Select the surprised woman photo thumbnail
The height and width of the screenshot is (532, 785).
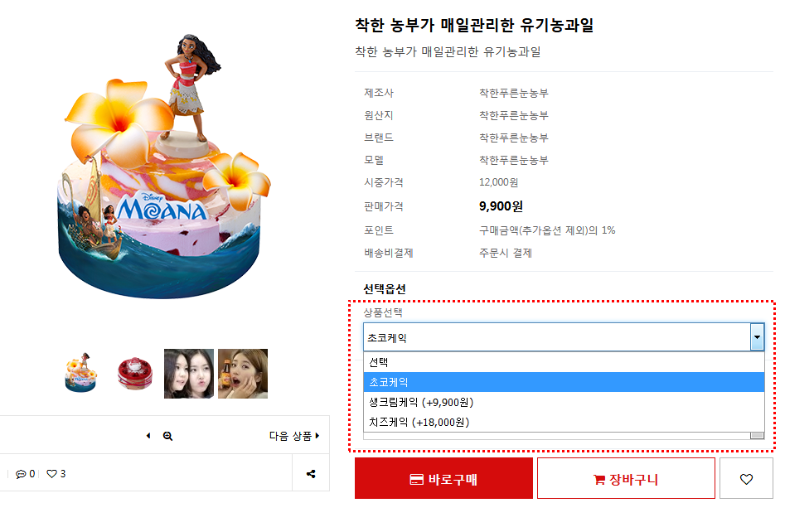pyautogui.click(x=243, y=374)
